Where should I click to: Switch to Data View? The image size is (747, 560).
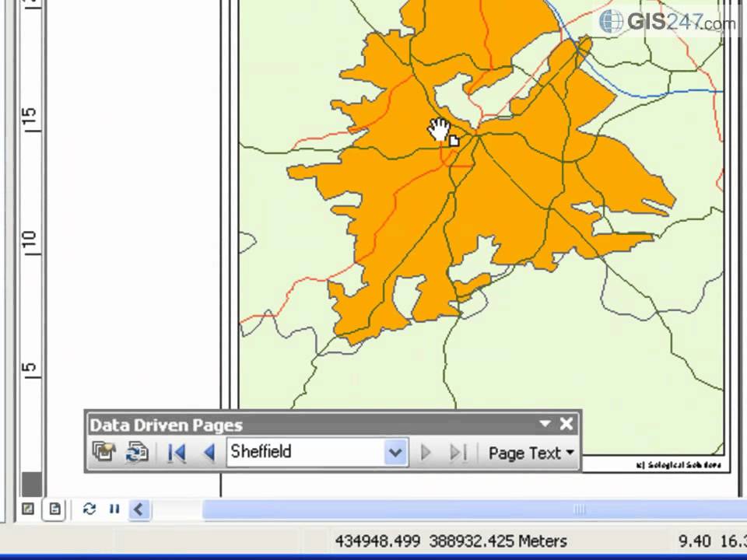click(x=28, y=509)
